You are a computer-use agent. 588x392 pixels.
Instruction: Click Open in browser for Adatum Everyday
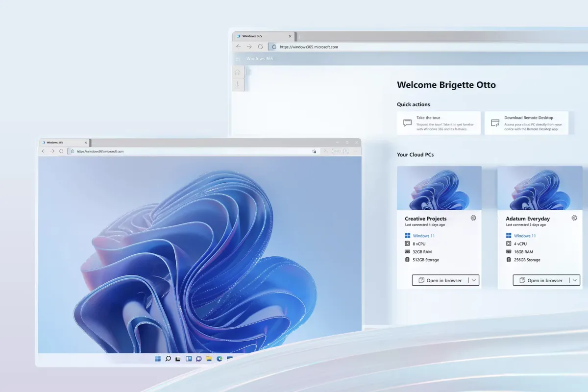click(540, 280)
